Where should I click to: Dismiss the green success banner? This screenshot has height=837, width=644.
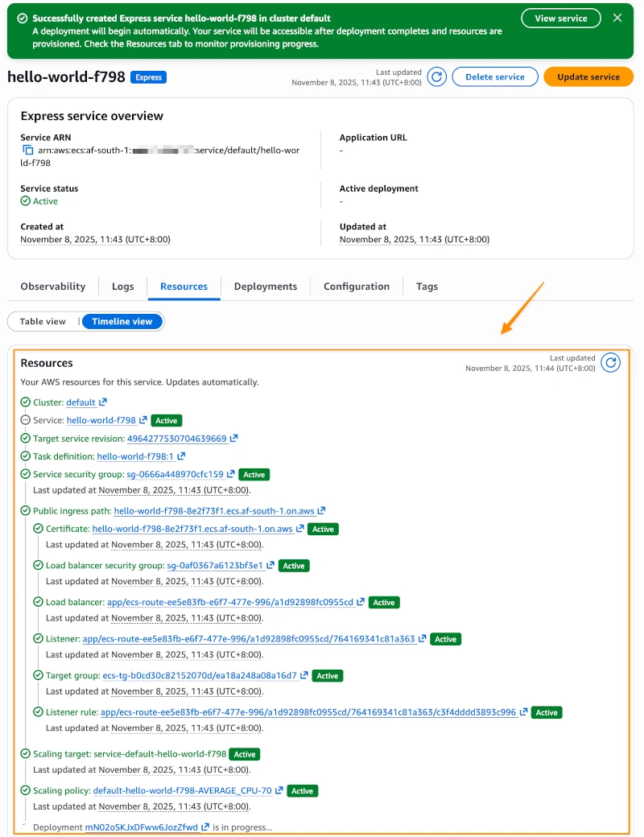(617, 18)
